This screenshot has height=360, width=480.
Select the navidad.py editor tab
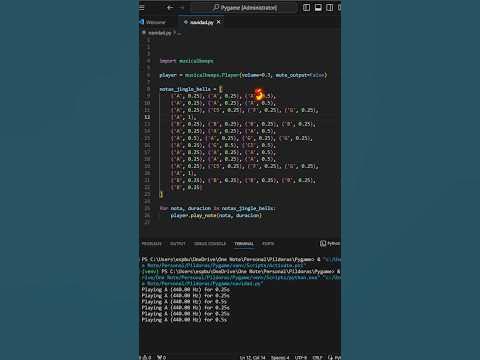pos(201,22)
